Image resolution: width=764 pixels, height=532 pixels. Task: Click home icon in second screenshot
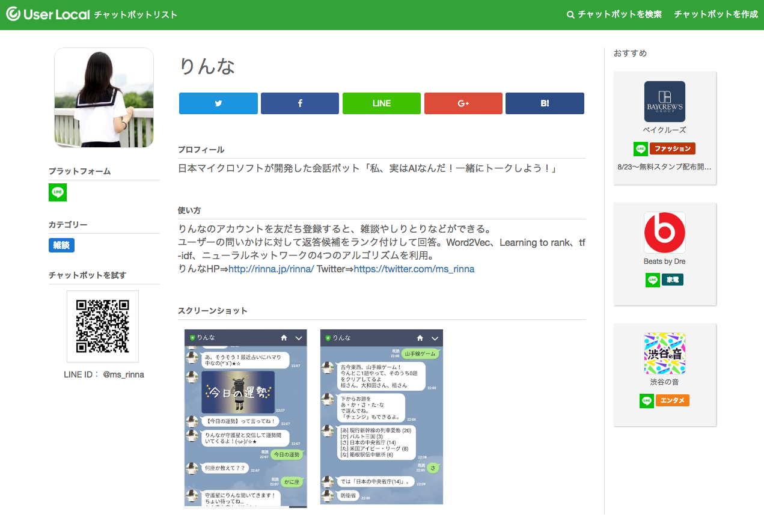[420, 338]
